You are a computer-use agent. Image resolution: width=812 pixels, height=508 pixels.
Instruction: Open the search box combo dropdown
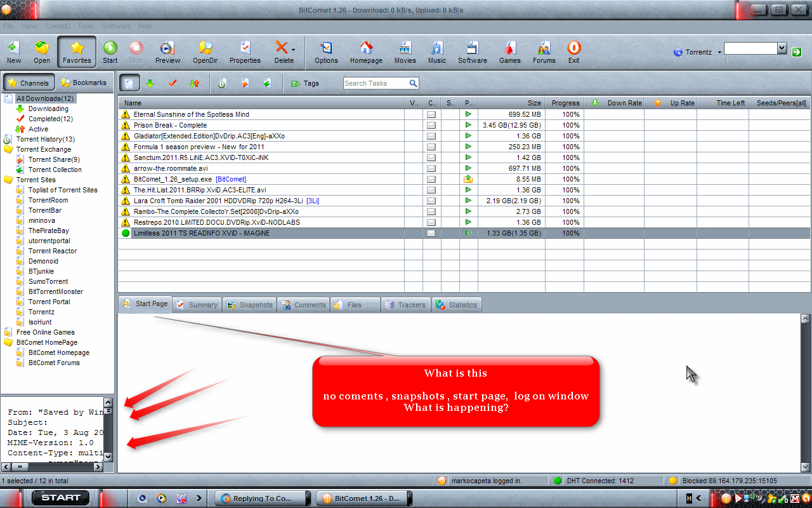782,48
